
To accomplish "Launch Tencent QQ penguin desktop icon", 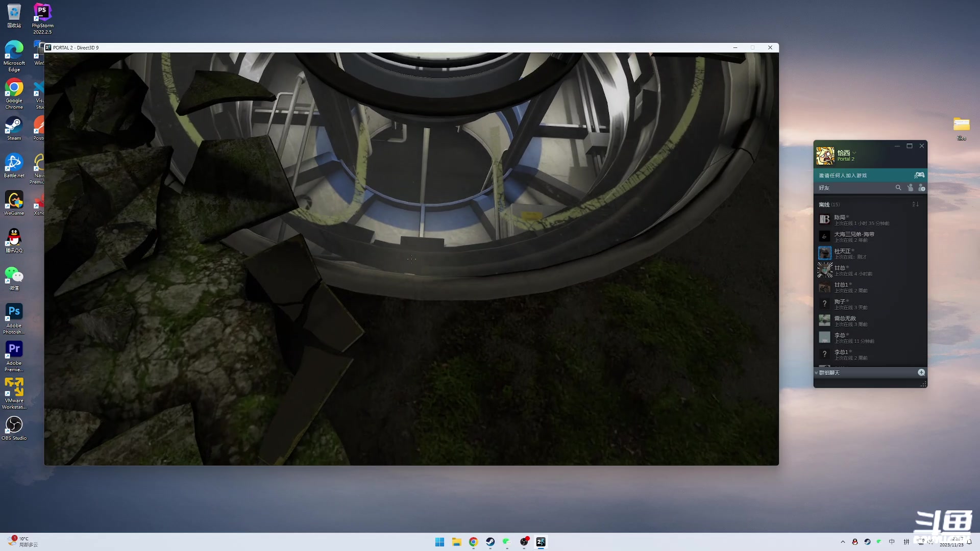I will tap(14, 241).
